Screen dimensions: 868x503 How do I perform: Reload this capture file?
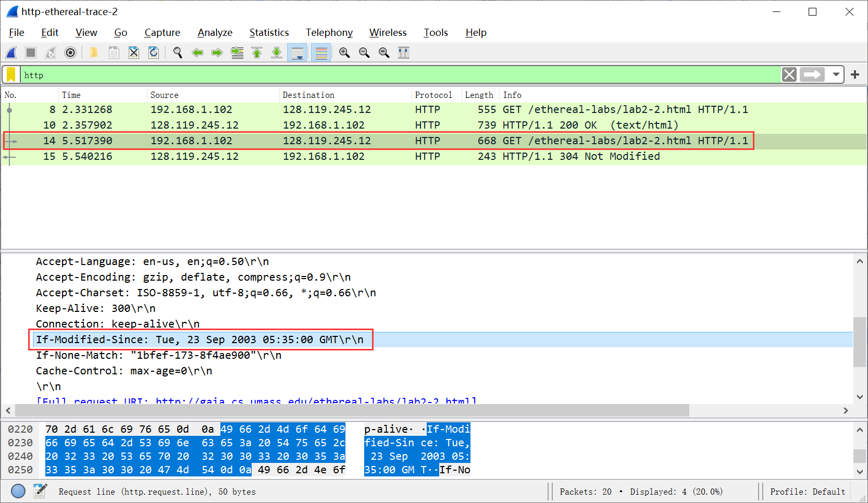pyautogui.click(x=154, y=53)
